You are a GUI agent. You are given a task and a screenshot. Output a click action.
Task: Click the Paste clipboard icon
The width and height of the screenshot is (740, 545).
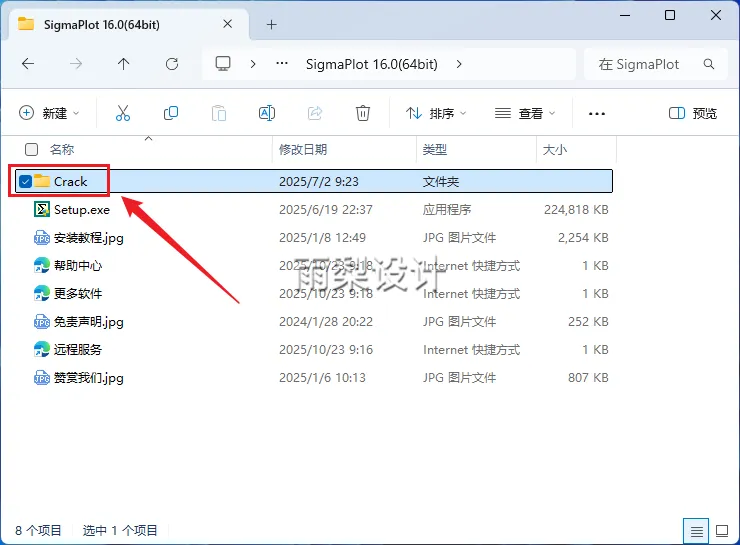(x=219, y=113)
